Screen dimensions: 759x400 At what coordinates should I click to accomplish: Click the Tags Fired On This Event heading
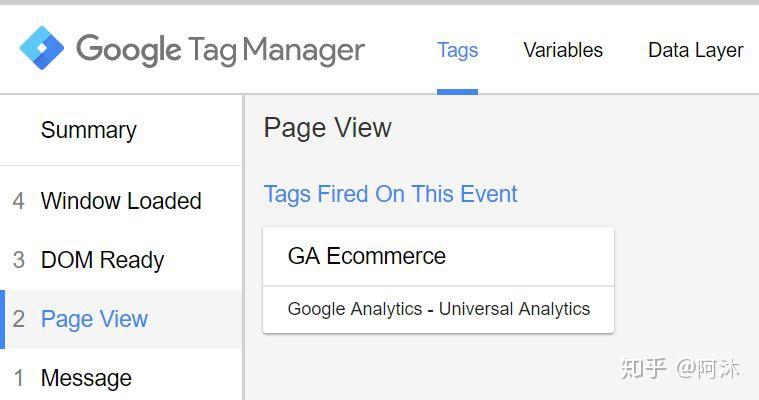coord(390,194)
